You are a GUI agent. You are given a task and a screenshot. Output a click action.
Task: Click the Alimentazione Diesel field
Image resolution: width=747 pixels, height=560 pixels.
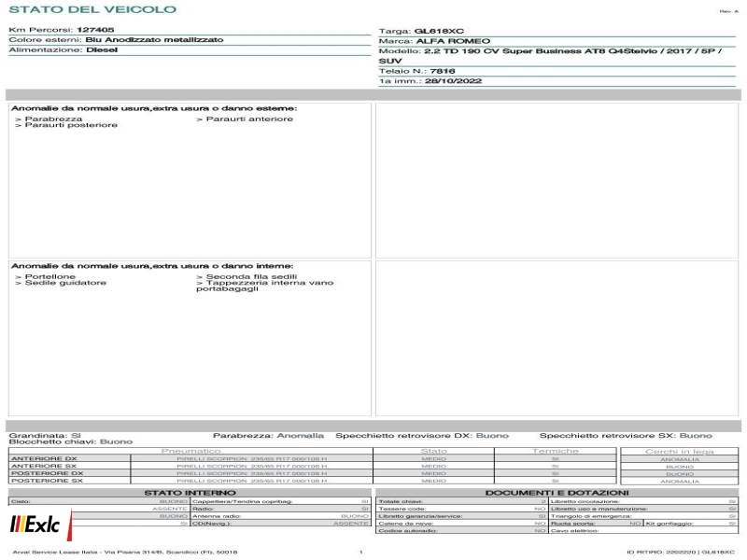click(190, 50)
